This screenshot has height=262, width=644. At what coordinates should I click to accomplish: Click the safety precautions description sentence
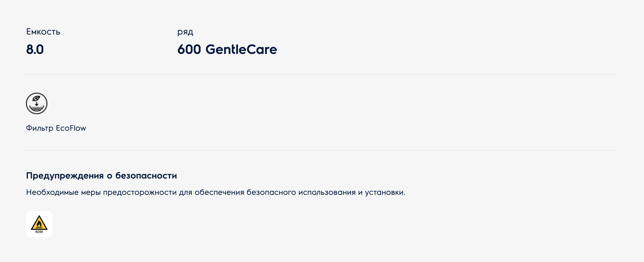click(x=215, y=192)
